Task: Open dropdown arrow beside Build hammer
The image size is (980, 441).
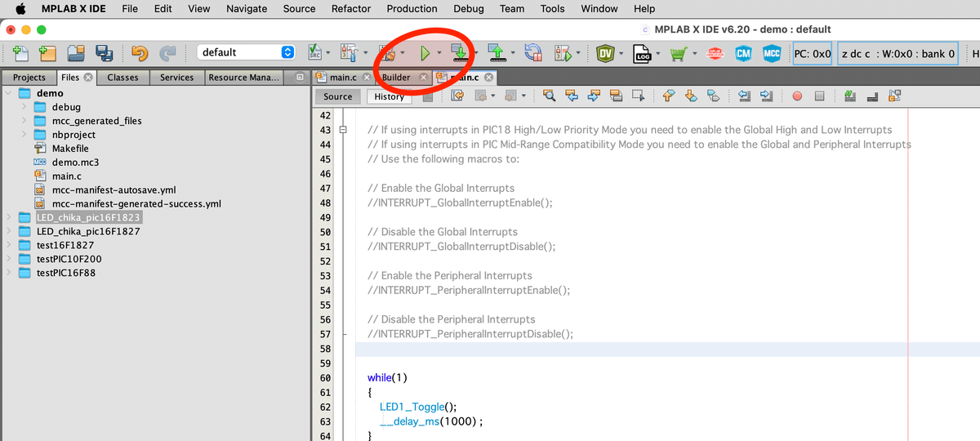Action: point(364,54)
